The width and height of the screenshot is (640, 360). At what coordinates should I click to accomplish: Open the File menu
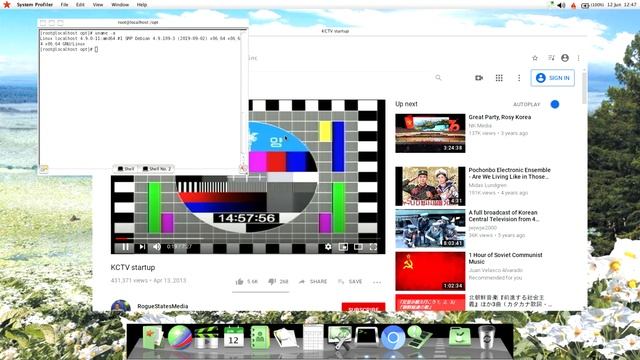[64, 4]
